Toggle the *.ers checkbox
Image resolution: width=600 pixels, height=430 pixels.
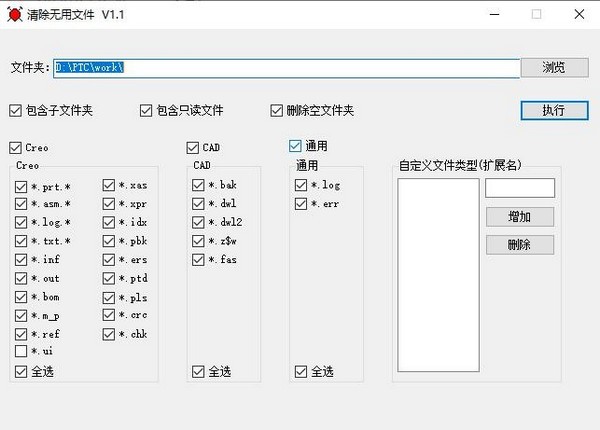[x=109, y=260]
